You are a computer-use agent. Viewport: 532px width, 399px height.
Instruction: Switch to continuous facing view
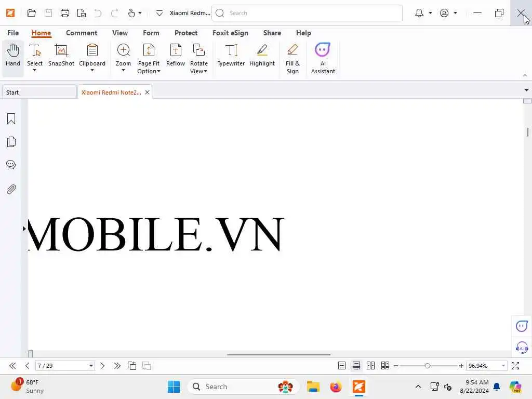pyautogui.click(x=385, y=366)
